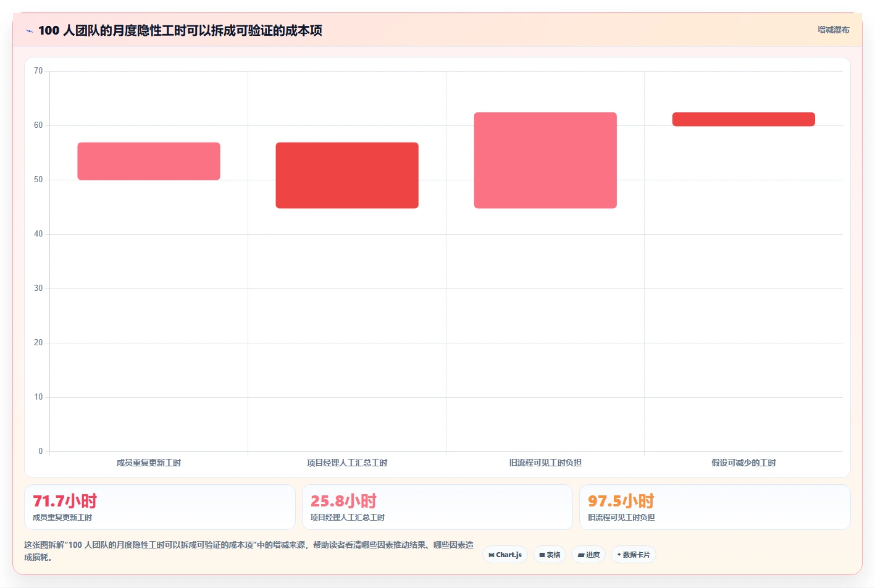Click y-axis tick value 30
The width and height of the screenshot is (875, 588).
point(38,288)
